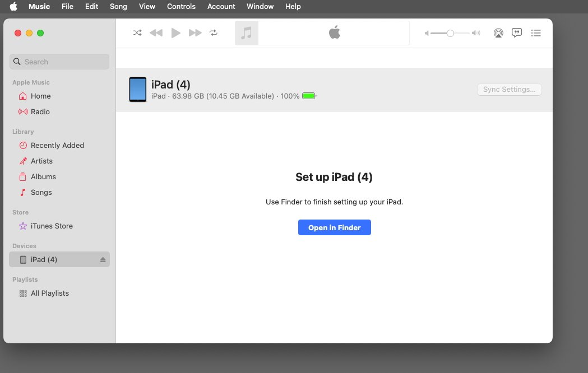
Task: Toggle the repeat button
Action: pos(214,33)
